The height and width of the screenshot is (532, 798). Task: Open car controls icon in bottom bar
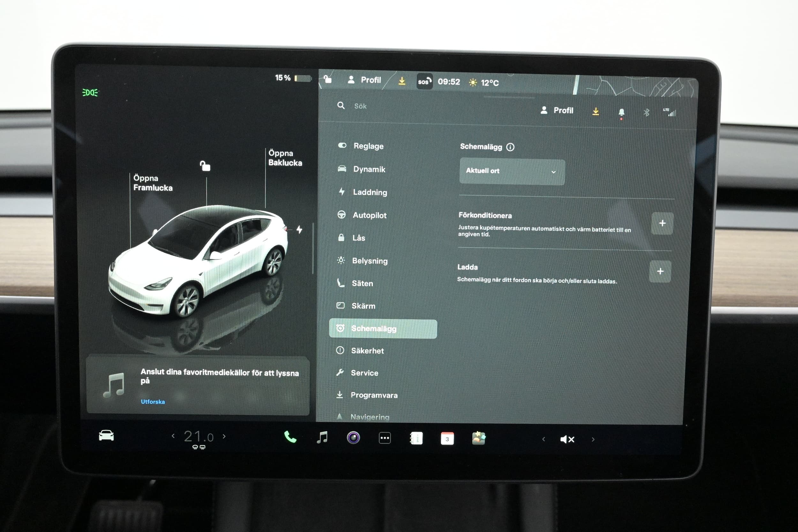106,435
